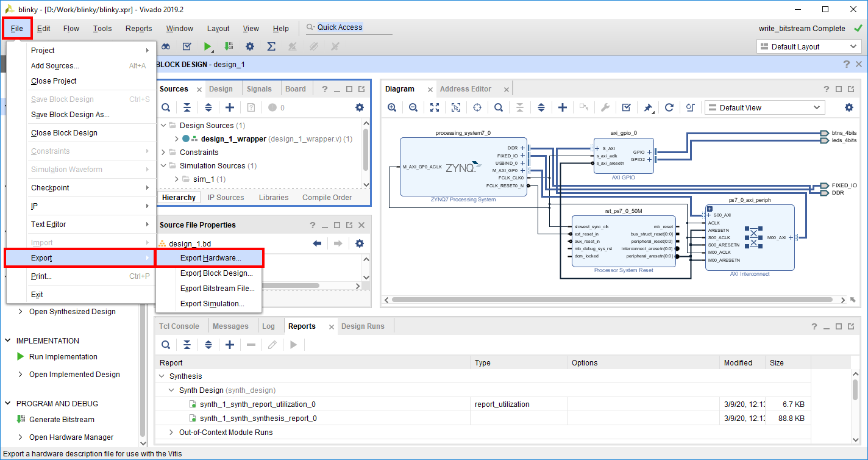
Task: Open the Tools menu in the menu bar
Action: pos(102,29)
